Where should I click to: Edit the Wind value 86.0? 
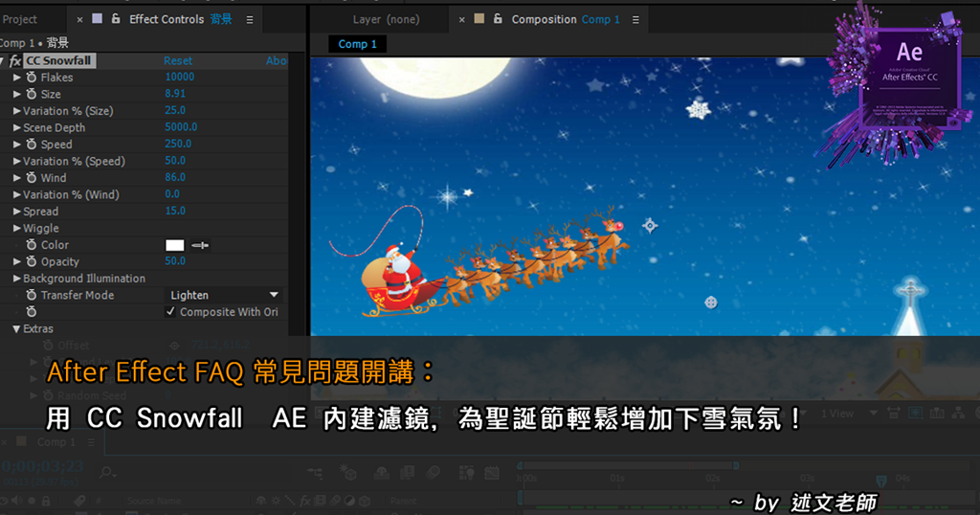click(175, 177)
